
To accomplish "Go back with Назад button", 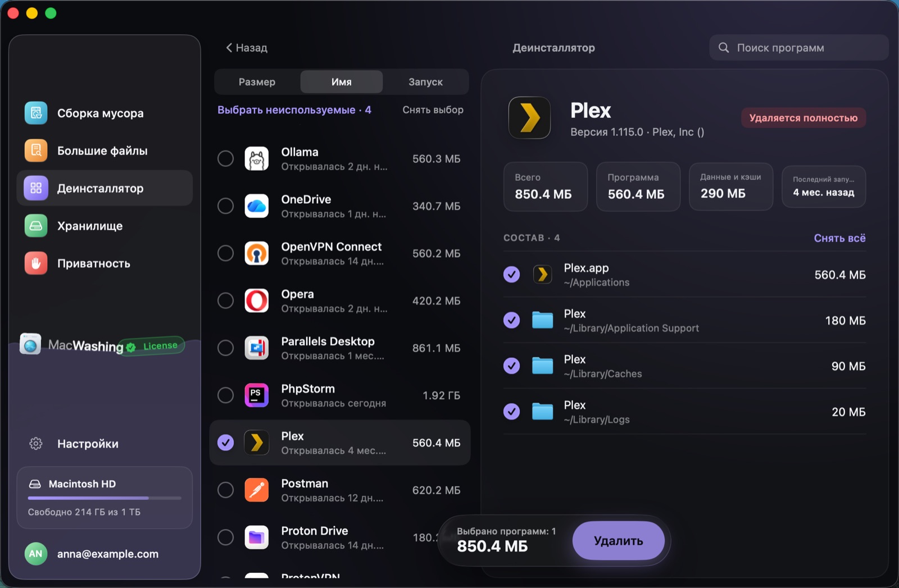I will pos(247,48).
